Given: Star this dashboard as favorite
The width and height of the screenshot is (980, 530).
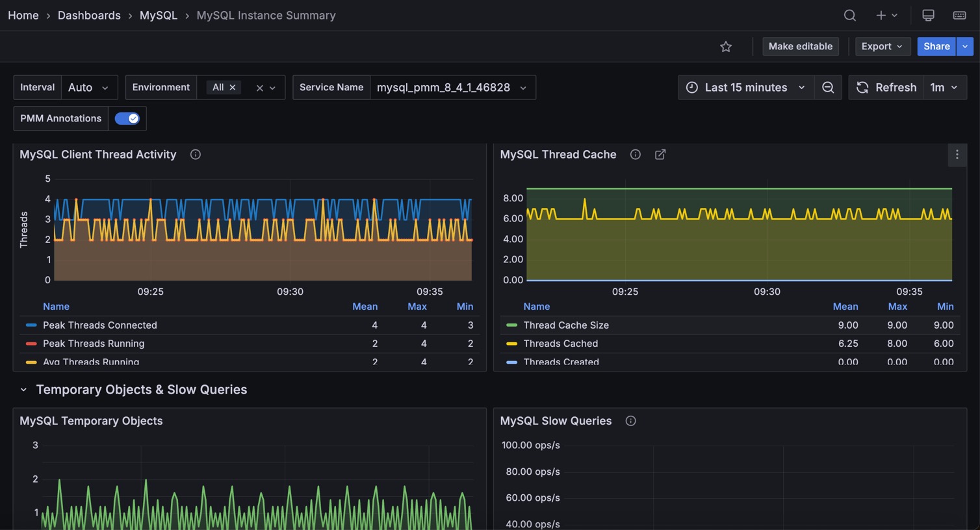Looking at the screenshot, I should [x=726, y=47].
